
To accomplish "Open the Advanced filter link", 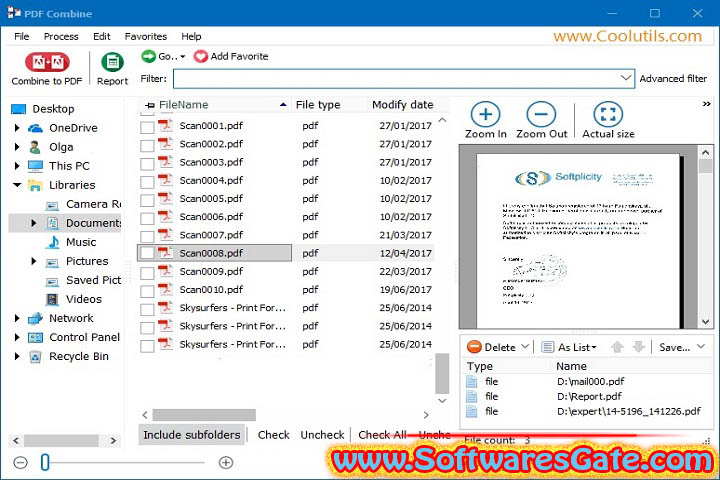I will (673, 79).
